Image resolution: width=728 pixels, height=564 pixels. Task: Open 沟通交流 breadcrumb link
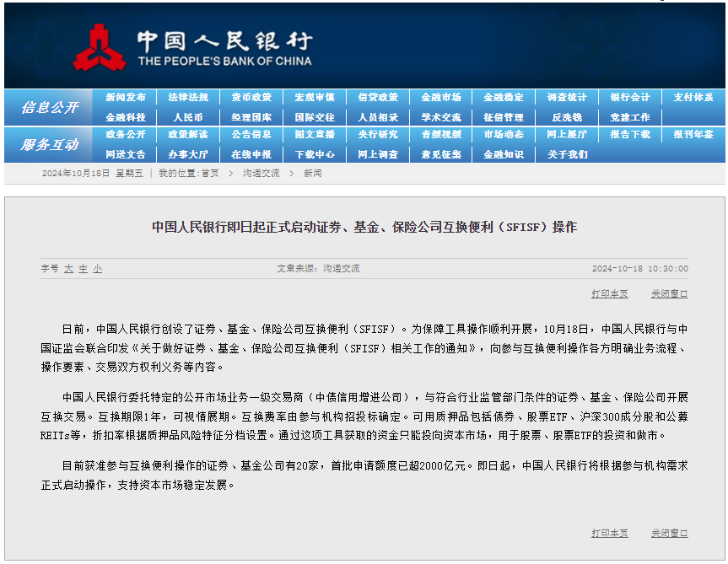(x=262, y=174)
